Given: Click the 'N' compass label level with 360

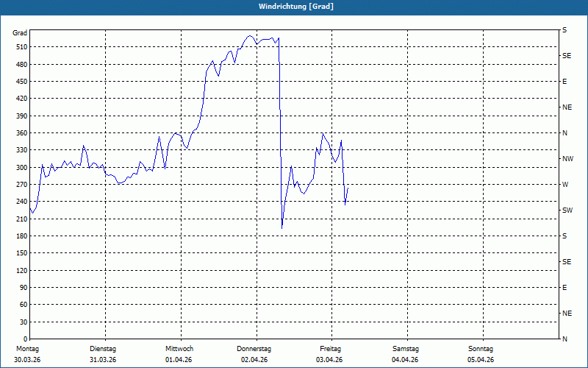Looking at the screenshot, I should 564,133.
